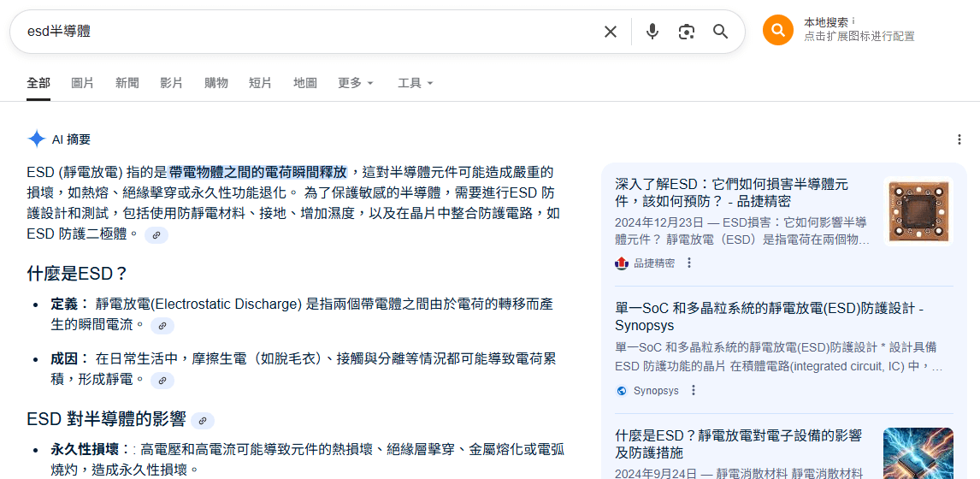The image size is (980, 479).
Task: Click link icon beside ESD 對半導體的影響 heading
Action: click(x=203, y=421)
